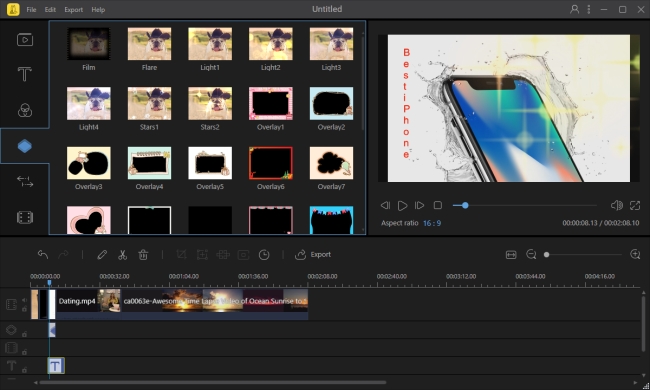This screenshot has width=650, height=390.
Task: Select the Stars1 overlay thumbnail
Action: 149,104
